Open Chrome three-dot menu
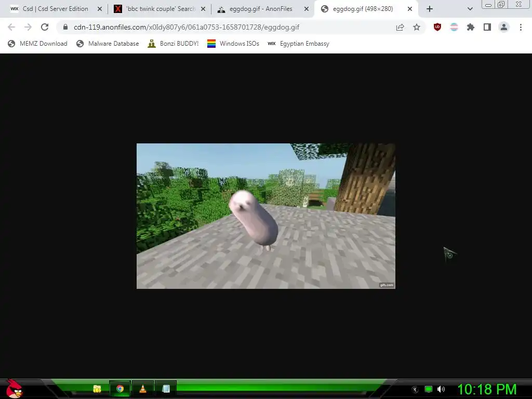532x399 pixels. 521,27
